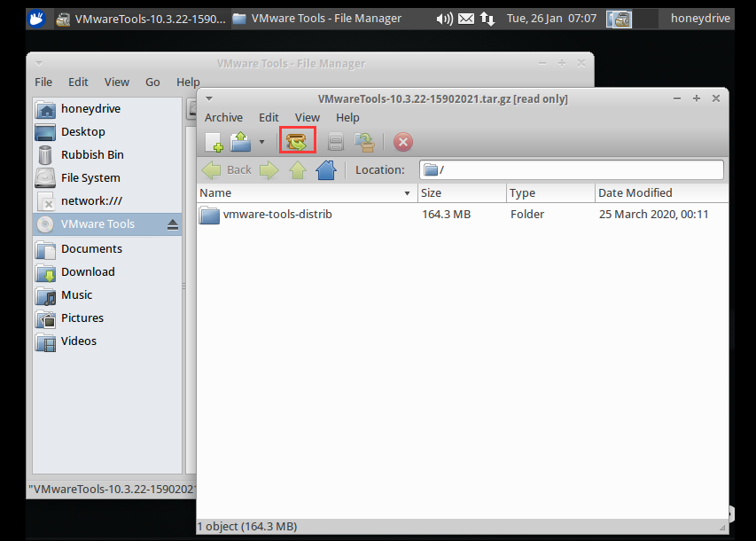Switch to VMware Tools - File Manager taskbar button

pos(317,19)
